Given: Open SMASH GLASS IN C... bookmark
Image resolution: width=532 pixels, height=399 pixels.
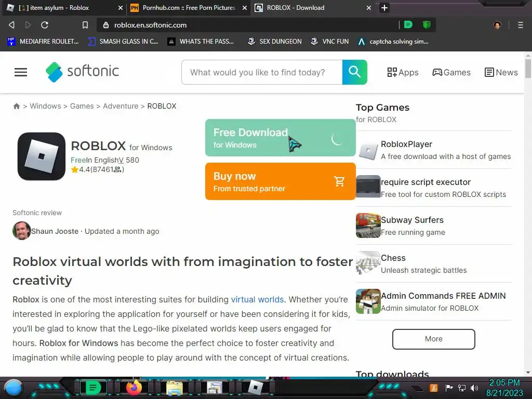Looking at the screenshot, I should tap(123, 42).
